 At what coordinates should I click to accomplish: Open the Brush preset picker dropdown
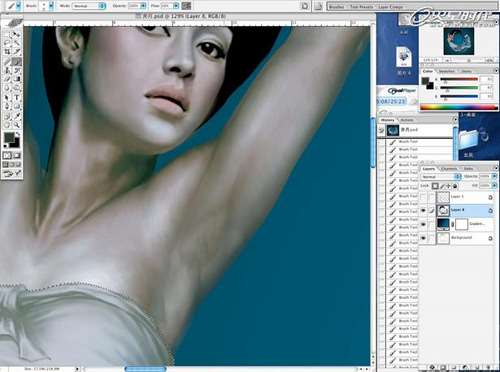[x=51, y=6]
